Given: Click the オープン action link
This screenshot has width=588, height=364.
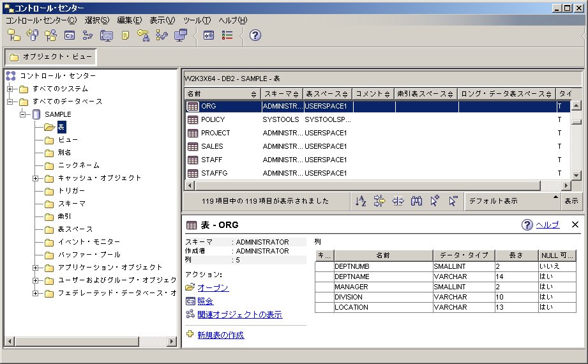Looking at the screenshot, I should (x=213, y=288).
